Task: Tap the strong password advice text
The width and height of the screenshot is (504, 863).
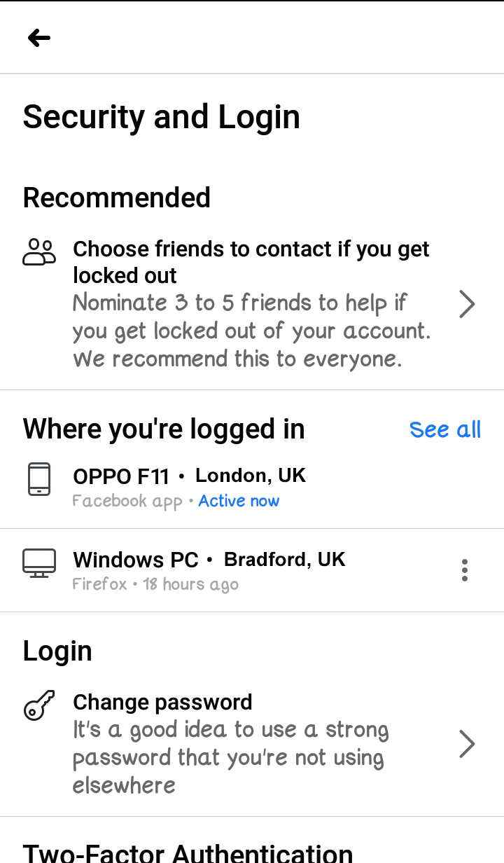Action: coord(231,757)
